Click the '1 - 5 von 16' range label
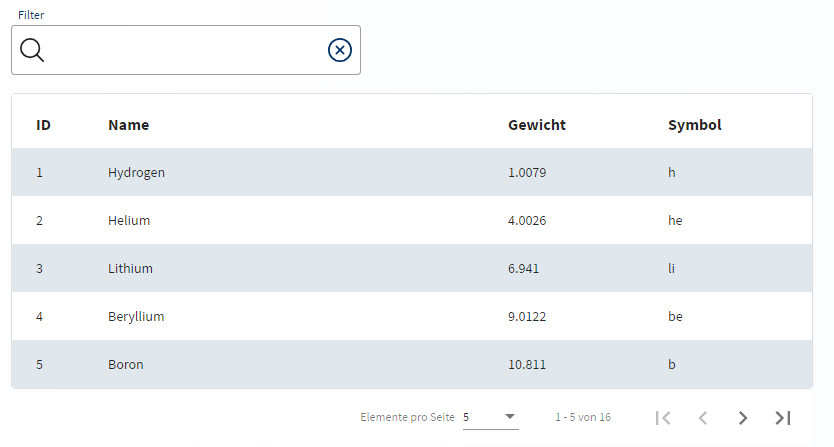 pos(583,417)
